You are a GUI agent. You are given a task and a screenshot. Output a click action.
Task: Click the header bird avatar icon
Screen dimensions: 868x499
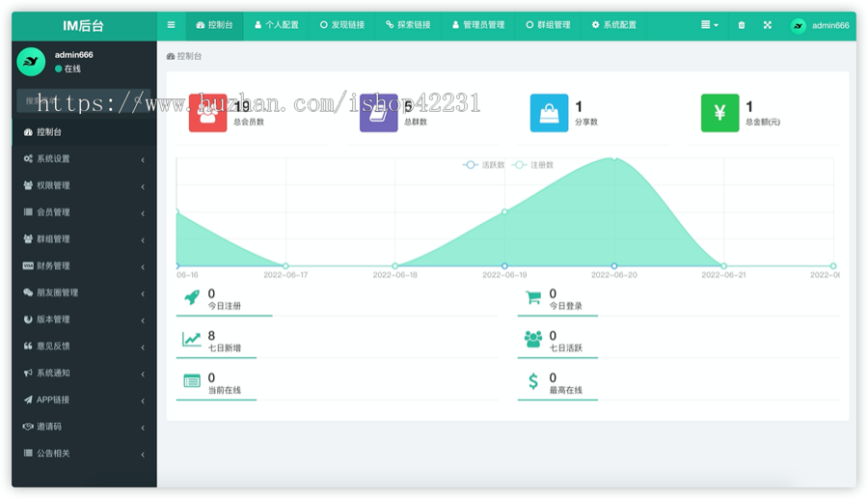(x=798, y=25)
